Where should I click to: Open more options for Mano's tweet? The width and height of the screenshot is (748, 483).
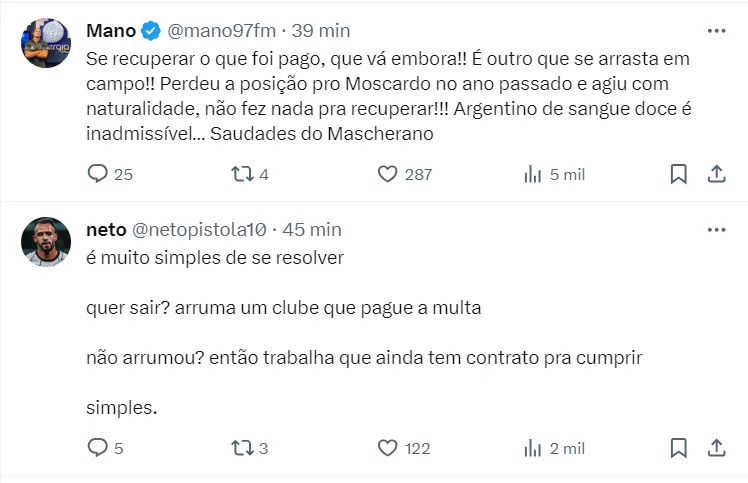point(716,31)
